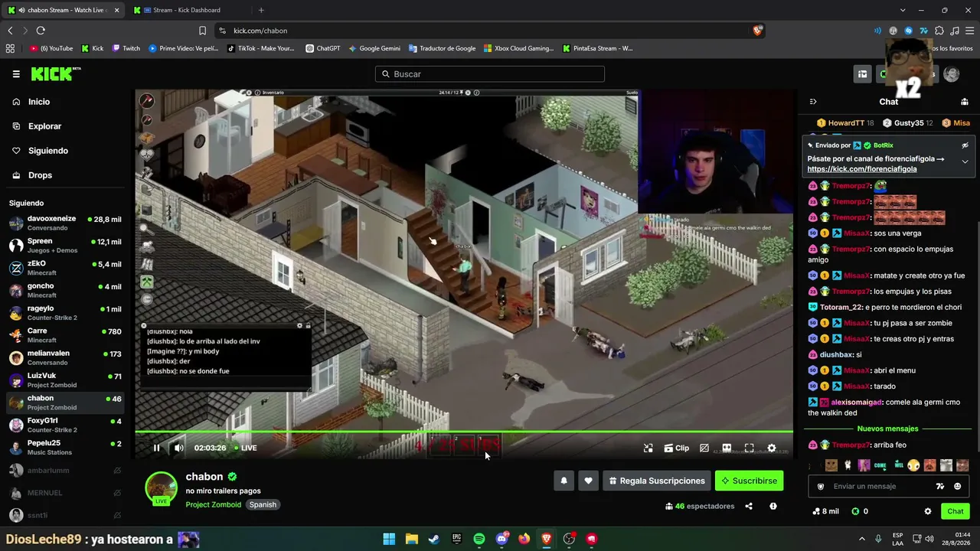Mute the stream player volume
The width and height of the screenshot is (980, 551).
(178, 448)
